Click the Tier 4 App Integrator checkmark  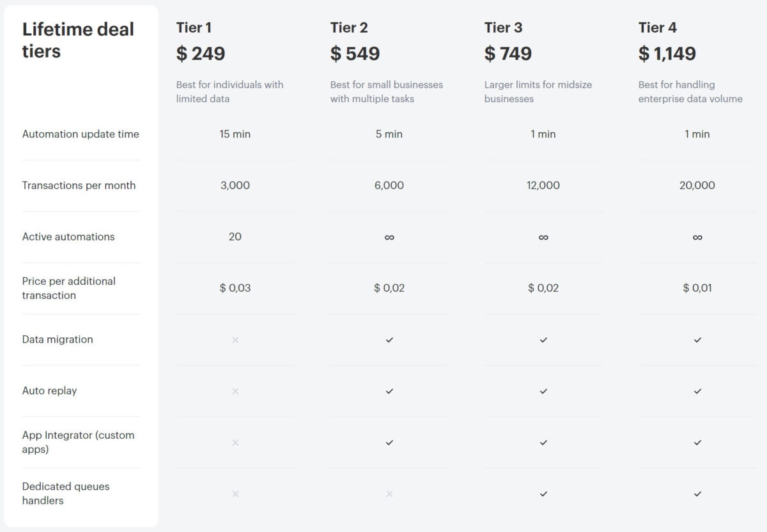coord(697,442)
